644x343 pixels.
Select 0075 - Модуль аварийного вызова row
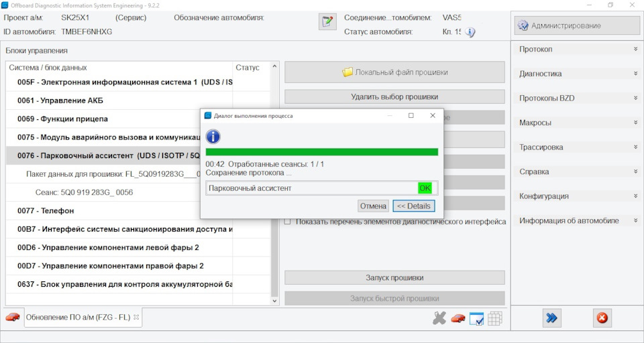pos(103,137)
